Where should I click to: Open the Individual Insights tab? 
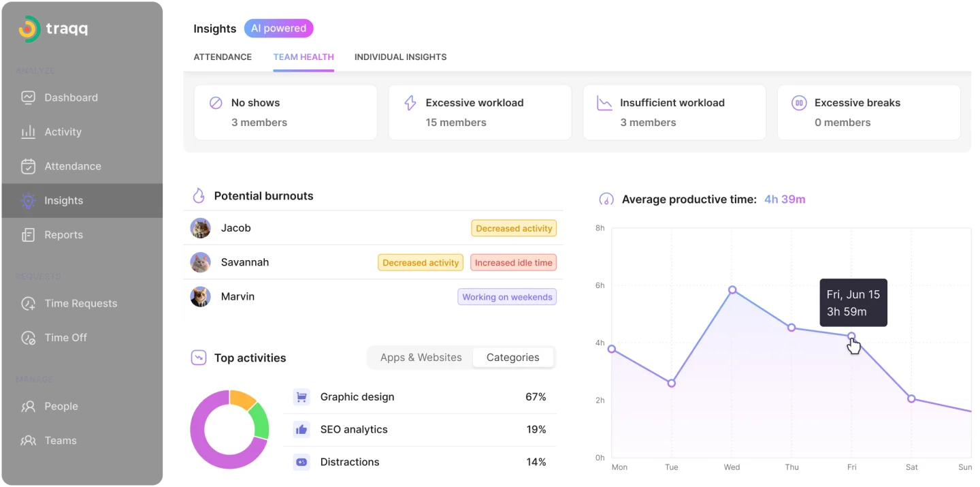point(400,57)
